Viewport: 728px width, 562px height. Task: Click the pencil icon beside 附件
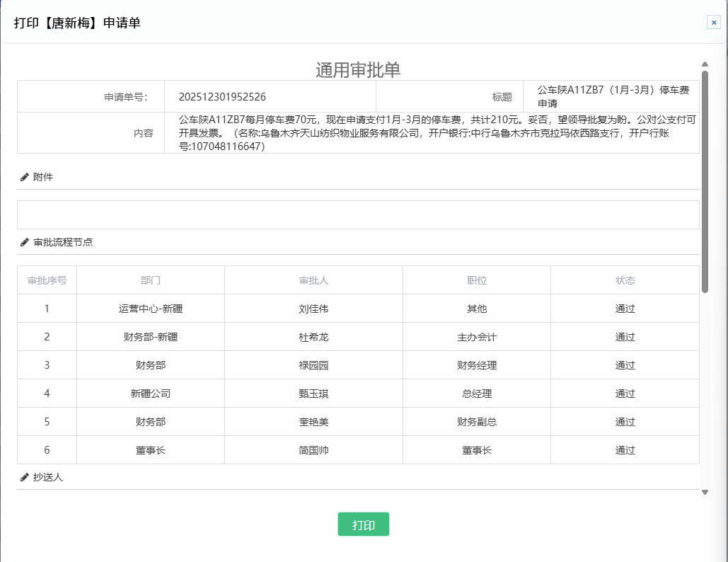[25, 177]
